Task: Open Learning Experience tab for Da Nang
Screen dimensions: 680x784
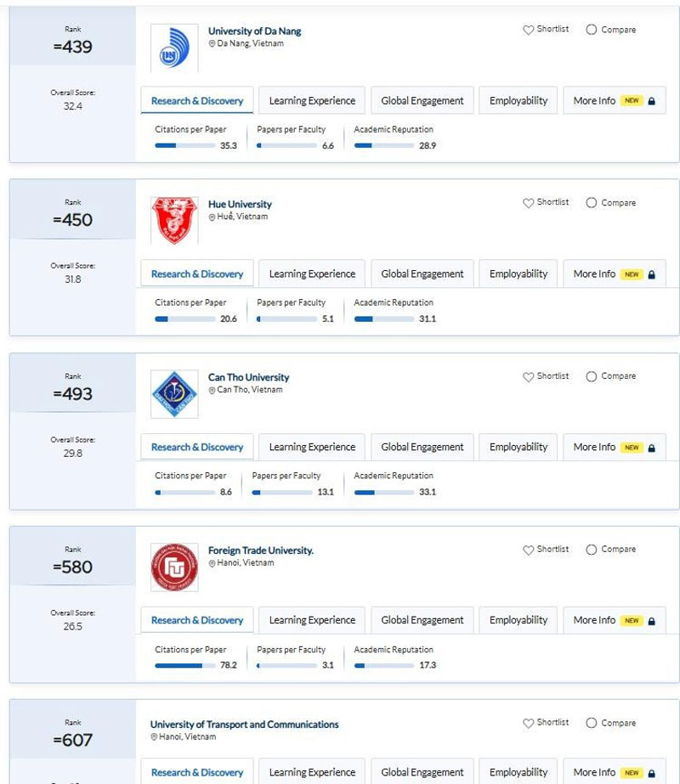Action: click(x=312, y=101)
